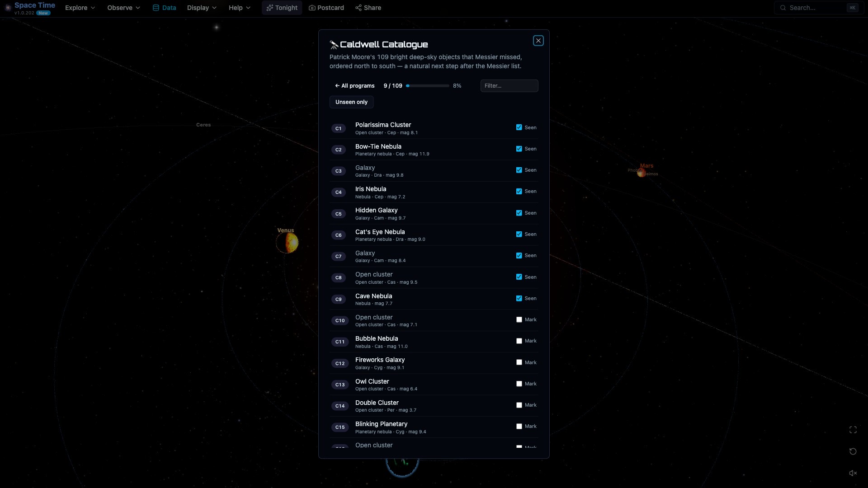Click the 9 / 109 count text

point(392,86)
